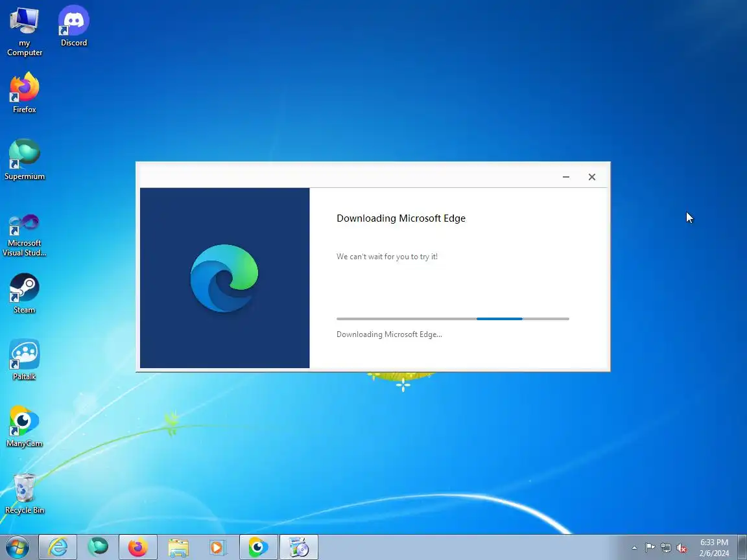Open Supermium from the taskbar
The image size is (747, 560).
pos(98,547)
